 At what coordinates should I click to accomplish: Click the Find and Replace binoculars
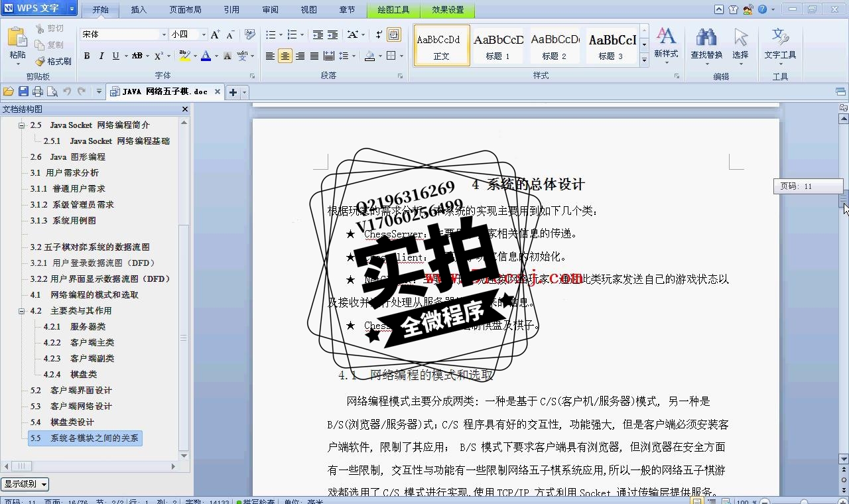coord(706,38)
